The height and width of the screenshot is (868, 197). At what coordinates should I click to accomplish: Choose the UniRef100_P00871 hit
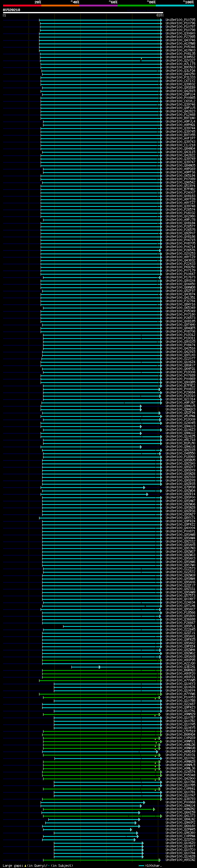tap(180, 531)
